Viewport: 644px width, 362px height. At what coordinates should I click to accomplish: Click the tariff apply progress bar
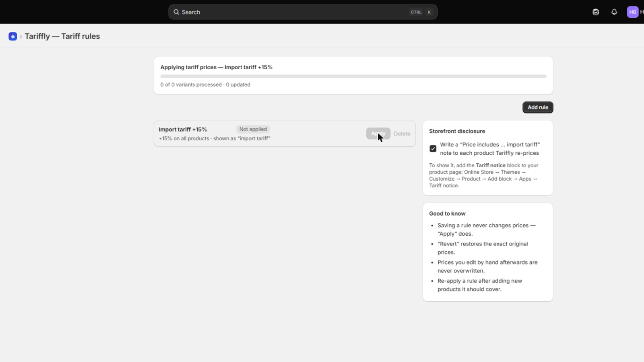point(353,76)
